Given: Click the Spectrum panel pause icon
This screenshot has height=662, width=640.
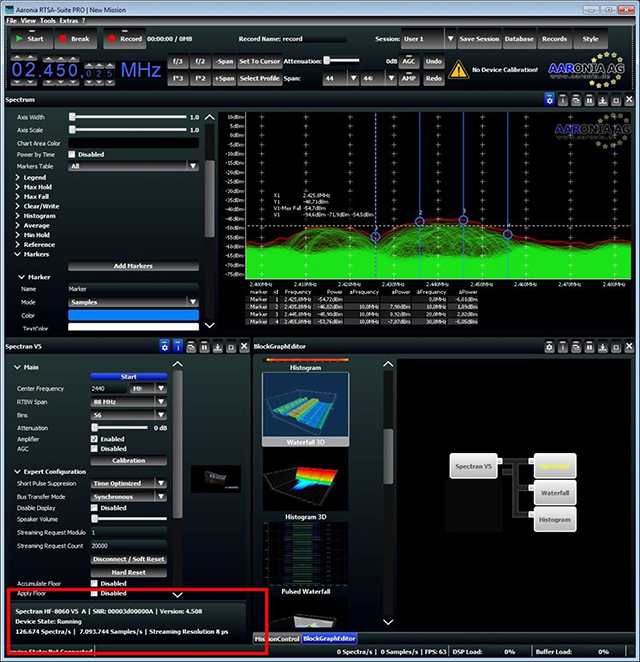Looking at the screenshot, I should pyautogui.click(x=589, y=100).
